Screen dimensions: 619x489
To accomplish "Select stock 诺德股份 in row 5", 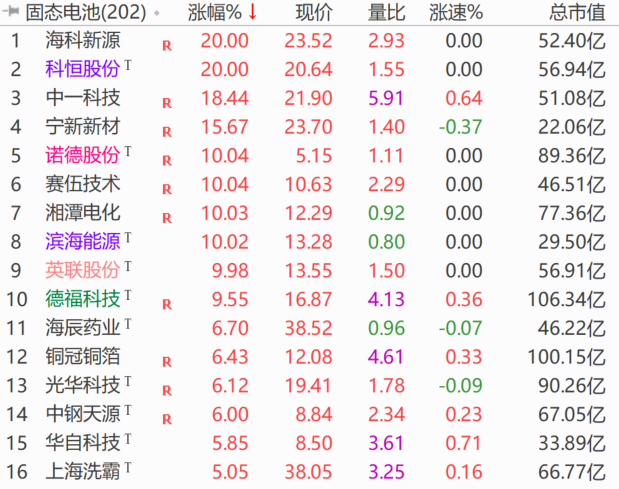I will pos(83,155).
